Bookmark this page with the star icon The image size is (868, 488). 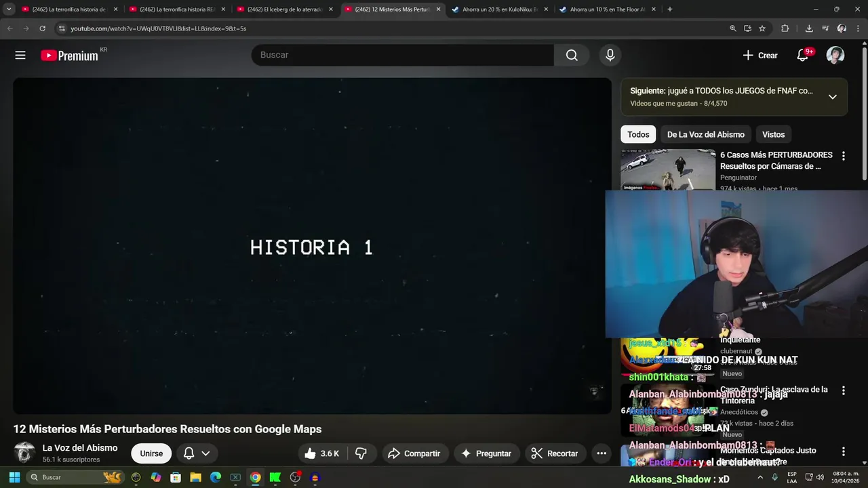(762, 28)
